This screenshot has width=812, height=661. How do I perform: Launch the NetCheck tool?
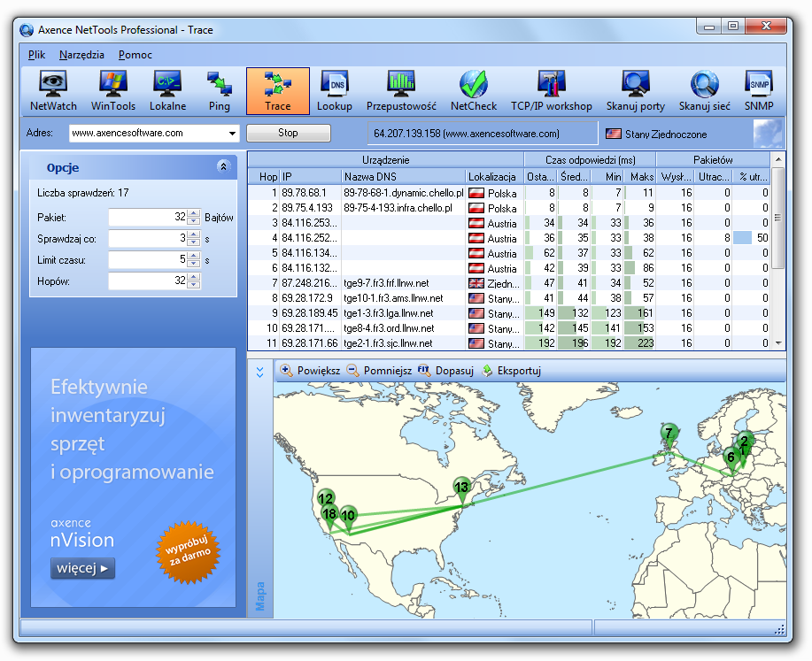coord(474,91)
